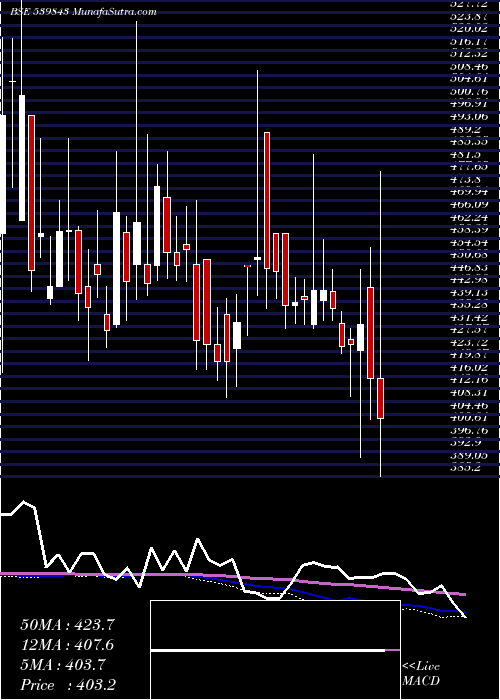Click the 431.42 price axis label

(467, 318)
